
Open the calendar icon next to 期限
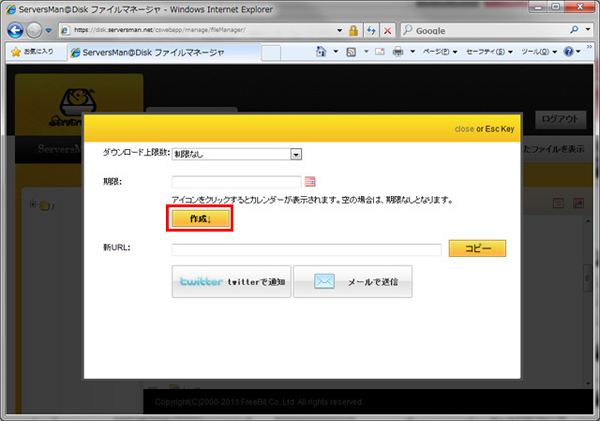pos(310,182)
